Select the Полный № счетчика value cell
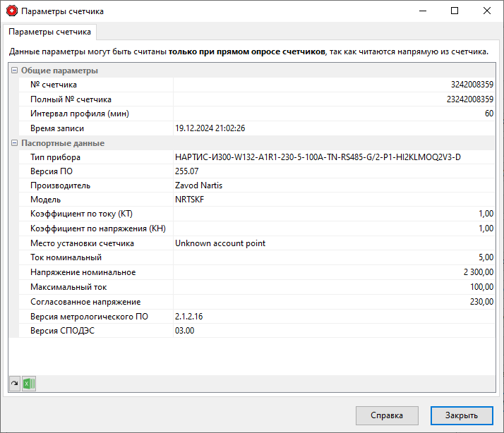 tap(334, 99)
